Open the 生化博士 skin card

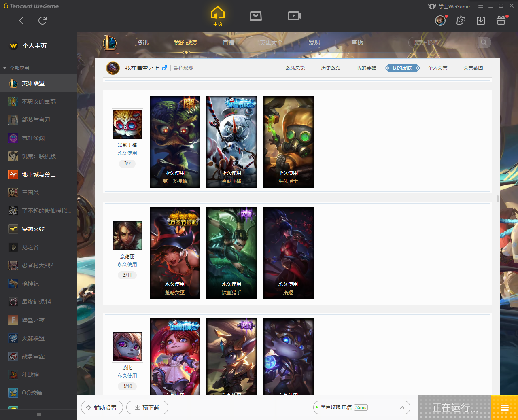pos(288,142)
